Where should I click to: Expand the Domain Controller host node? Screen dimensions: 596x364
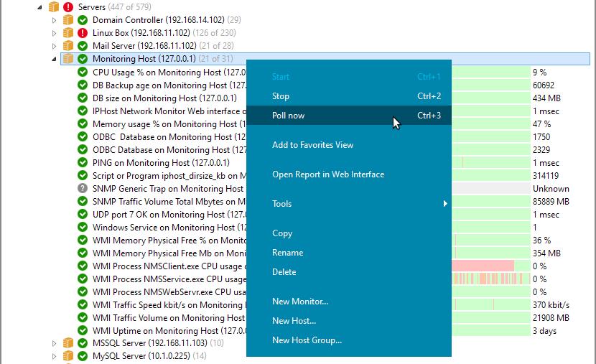tap(54, 20)
